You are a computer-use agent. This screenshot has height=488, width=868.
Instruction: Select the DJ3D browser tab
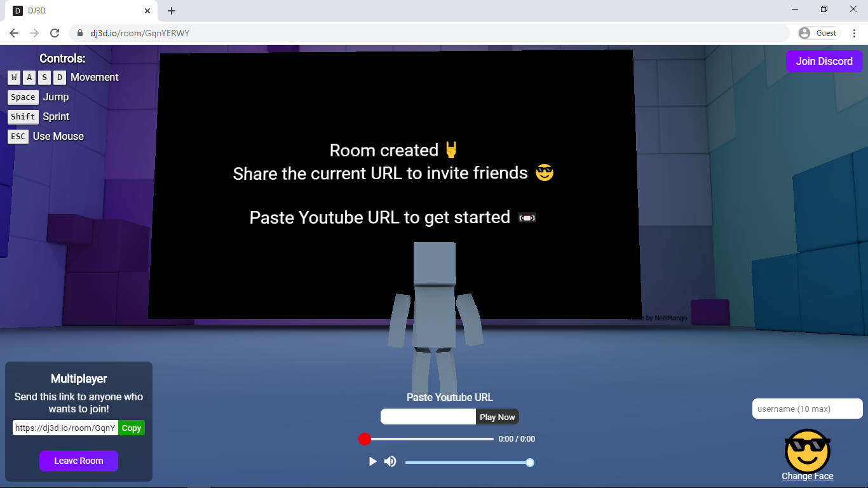click(76, 11)
